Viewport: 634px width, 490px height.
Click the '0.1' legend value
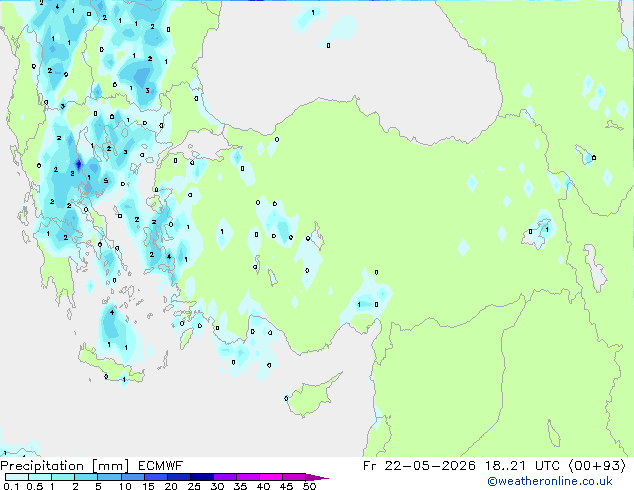coord(11,486)
